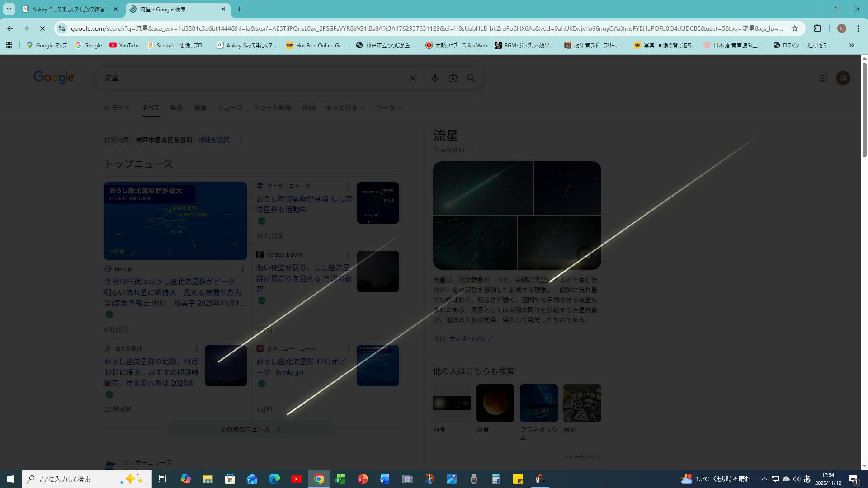
Task: Expand the もっと見る dropdown
Action: tap(344, 108)
